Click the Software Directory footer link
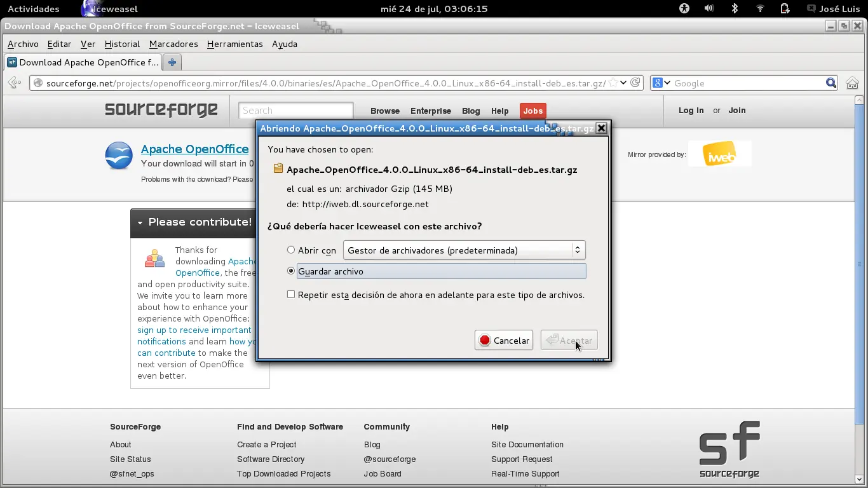The width and height of the screenshot is (868, 488). [x=271, y=459]
